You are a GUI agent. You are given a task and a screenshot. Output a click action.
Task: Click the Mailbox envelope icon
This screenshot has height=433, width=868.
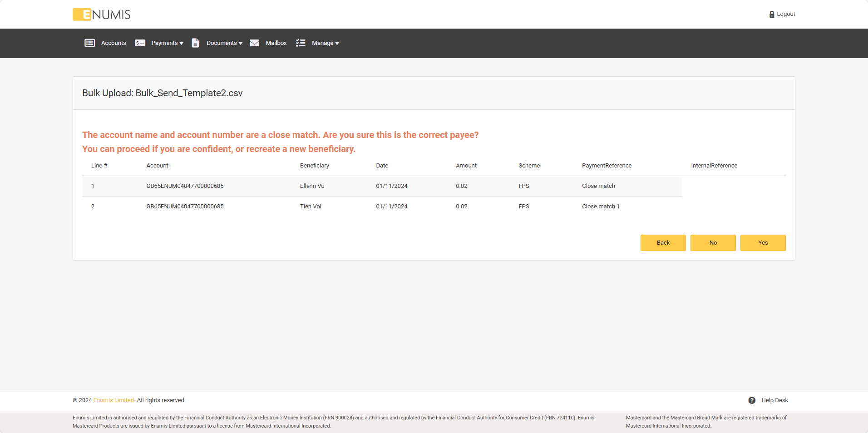tap(254, 43)
